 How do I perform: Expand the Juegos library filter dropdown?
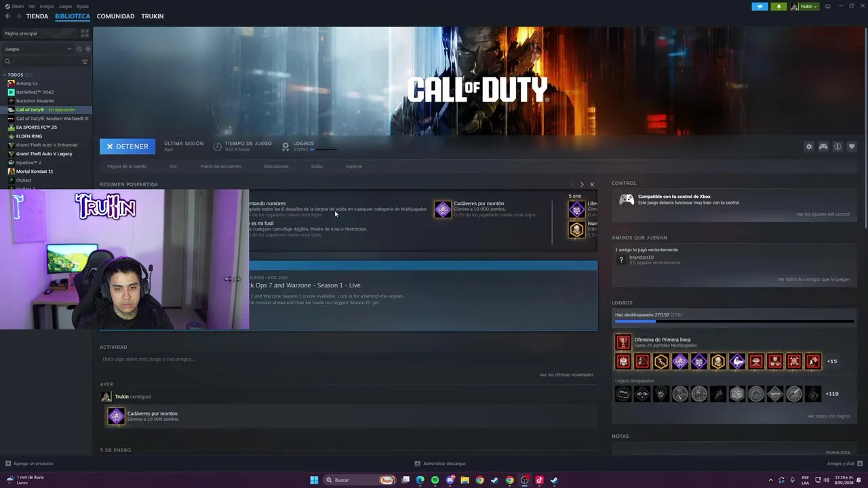click(x=37, y=49)
